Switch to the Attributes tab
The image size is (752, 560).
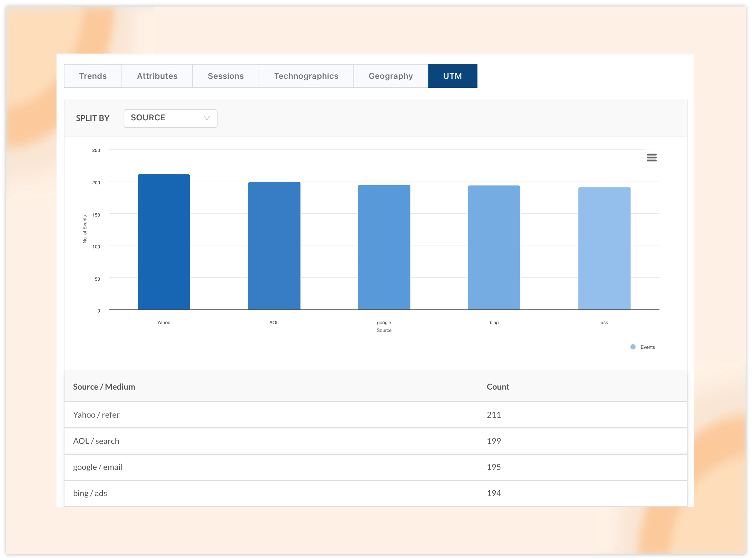coord(157,76)
